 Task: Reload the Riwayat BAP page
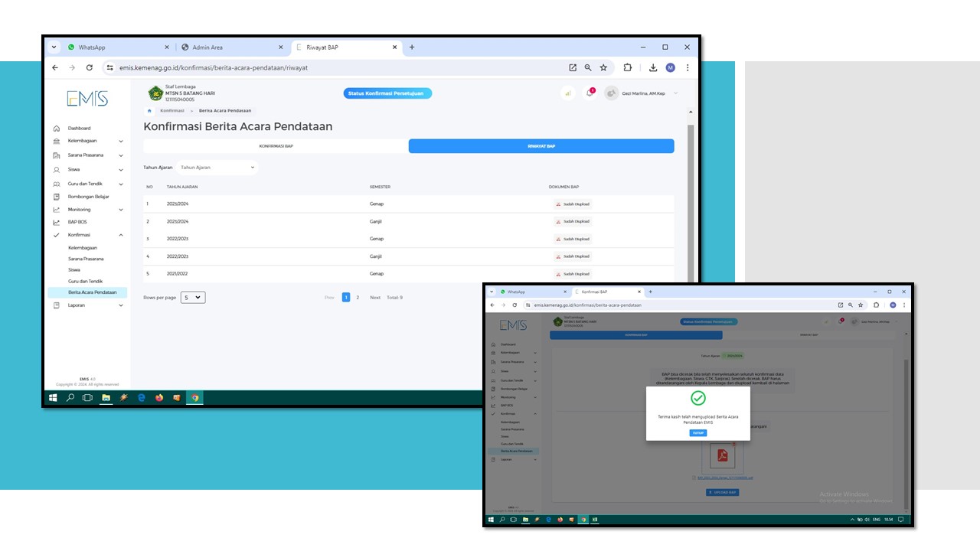click(90, 67)
